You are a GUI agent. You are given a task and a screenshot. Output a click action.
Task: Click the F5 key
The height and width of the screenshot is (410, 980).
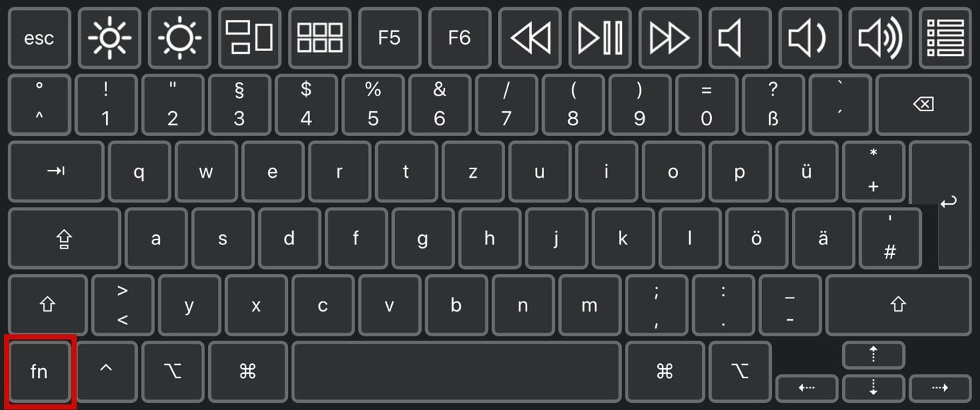[x=389, y=38]
